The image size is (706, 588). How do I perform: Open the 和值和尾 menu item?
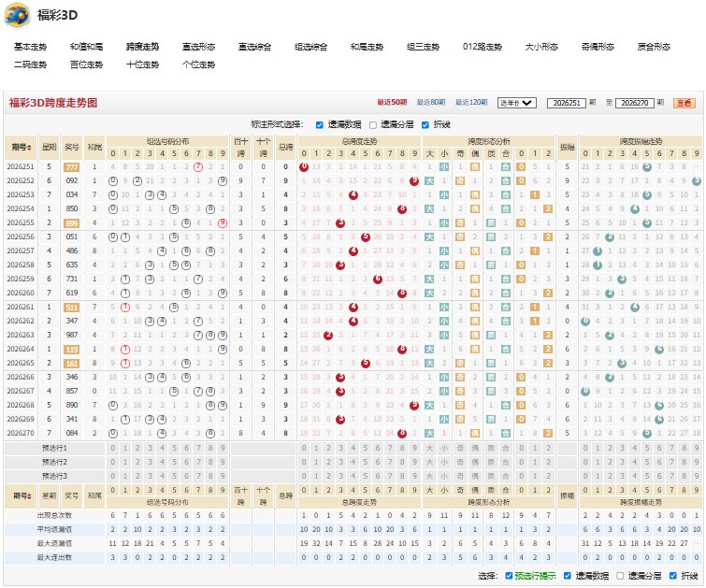pos(86,47)
